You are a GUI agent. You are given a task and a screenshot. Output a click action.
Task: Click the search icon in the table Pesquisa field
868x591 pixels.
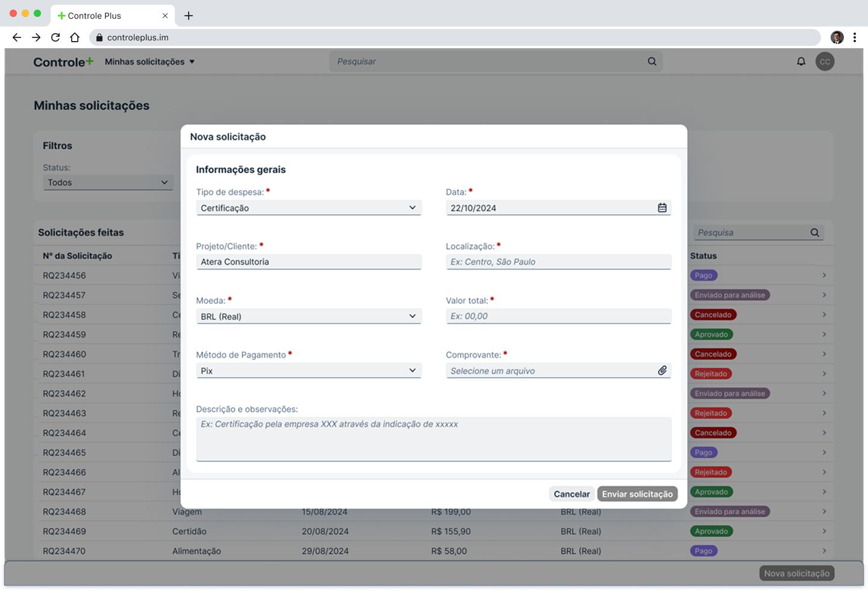(x=814, y=233)
